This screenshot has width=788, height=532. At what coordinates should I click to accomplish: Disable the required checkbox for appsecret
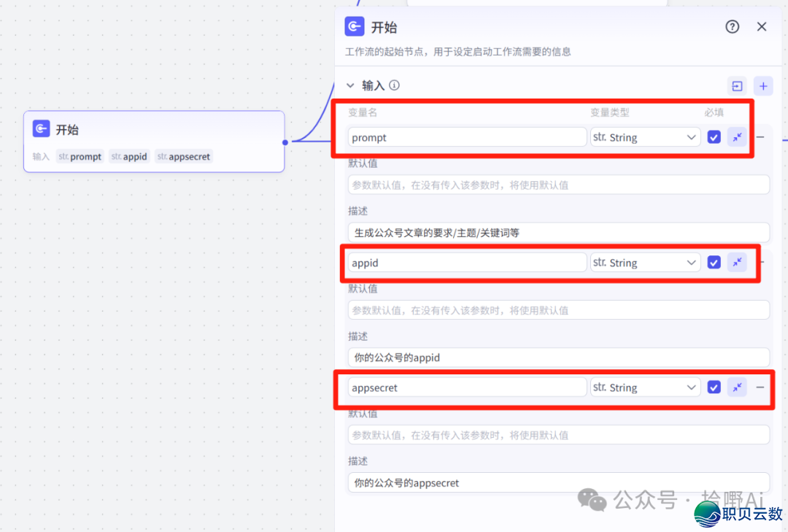coord(714,387)
